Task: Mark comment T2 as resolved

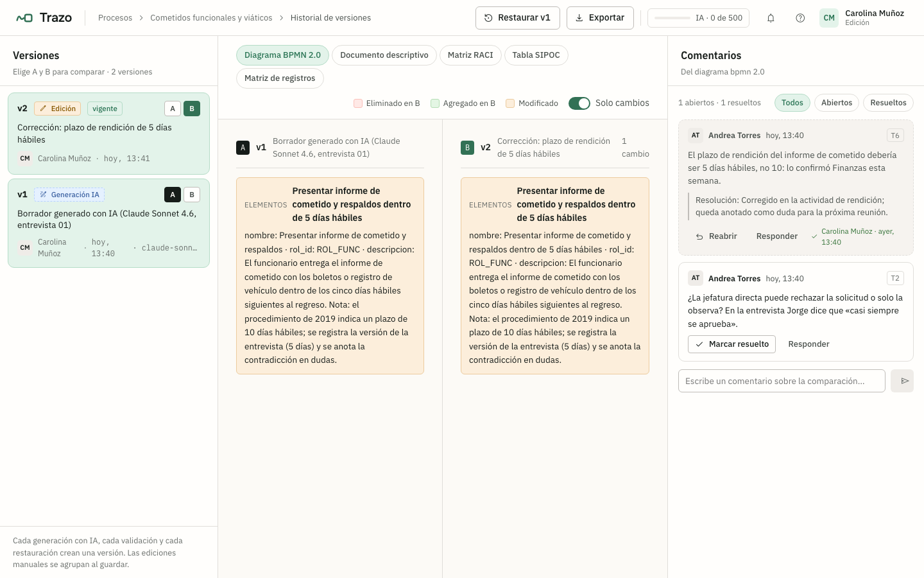Action: (732, 344)
